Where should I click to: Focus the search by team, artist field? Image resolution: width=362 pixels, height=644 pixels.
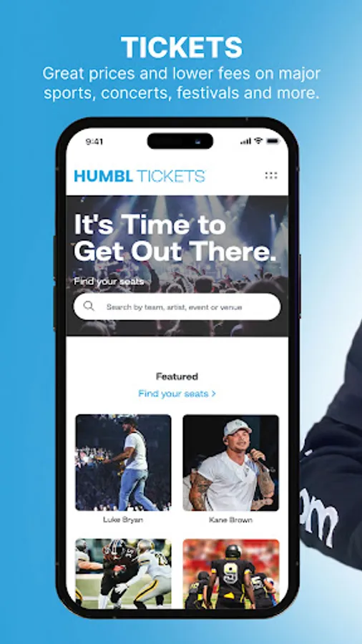click(x=177, y=307)
